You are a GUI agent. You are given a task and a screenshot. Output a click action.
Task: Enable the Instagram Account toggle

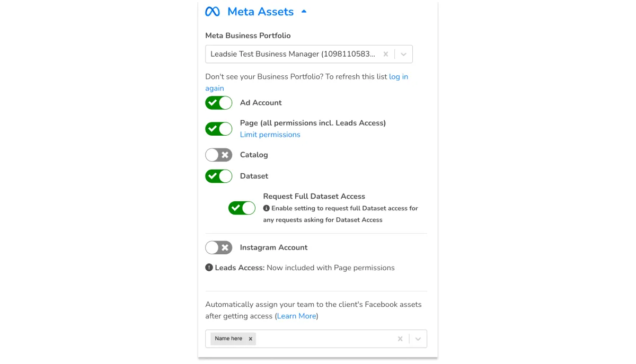(x=219, y=247)
